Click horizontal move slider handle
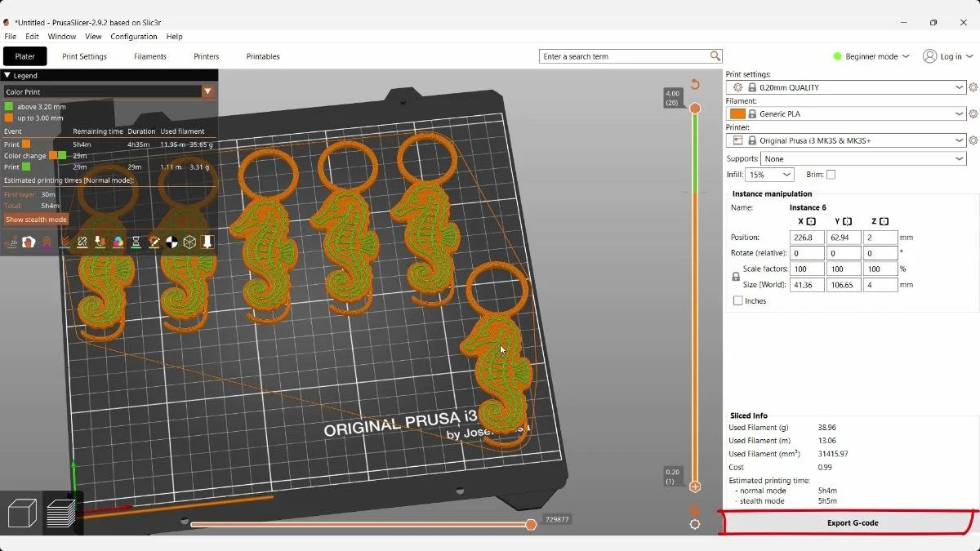The image size is (980, 551). [x=531, y=524]
